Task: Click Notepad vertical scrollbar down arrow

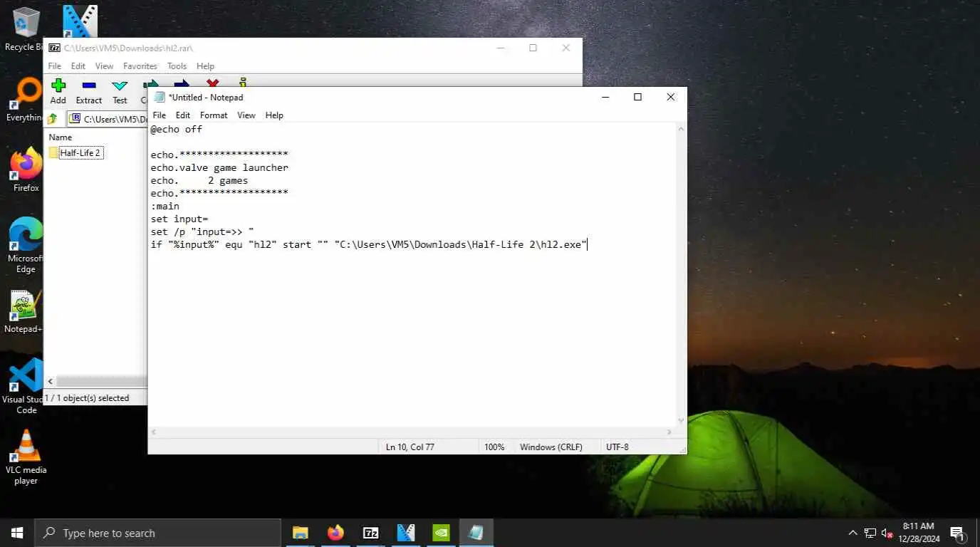Action: (681, 420)
